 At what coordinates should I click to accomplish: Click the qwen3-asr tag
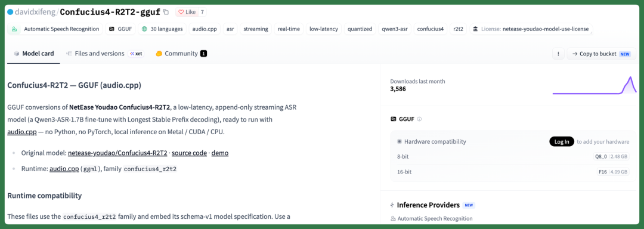395,29
